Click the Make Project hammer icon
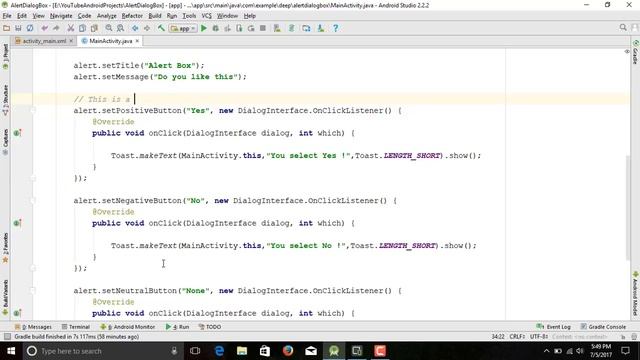 click(x=161, y=28)
